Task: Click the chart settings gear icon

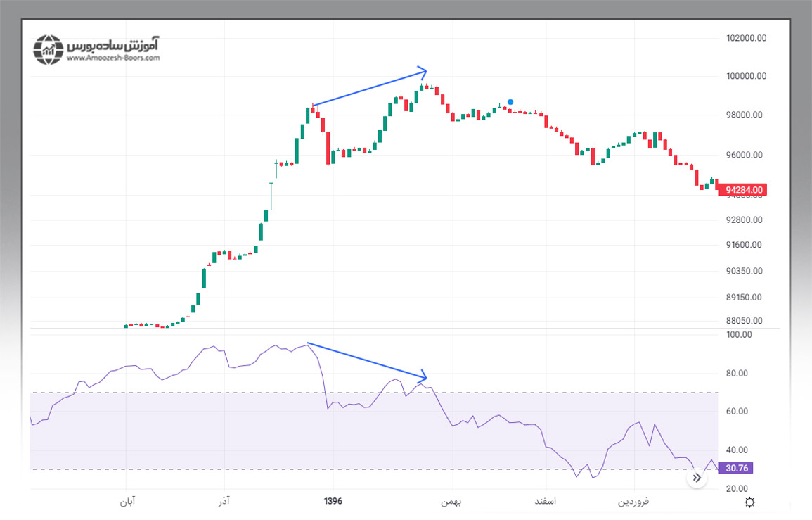Action: click(750, 502)
